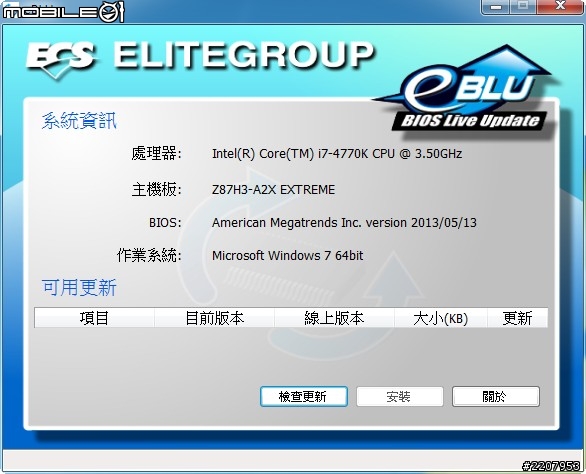Select OS text Microsoft Windows 7 64bit
586x474 pixels.
[x=287, y=256]
